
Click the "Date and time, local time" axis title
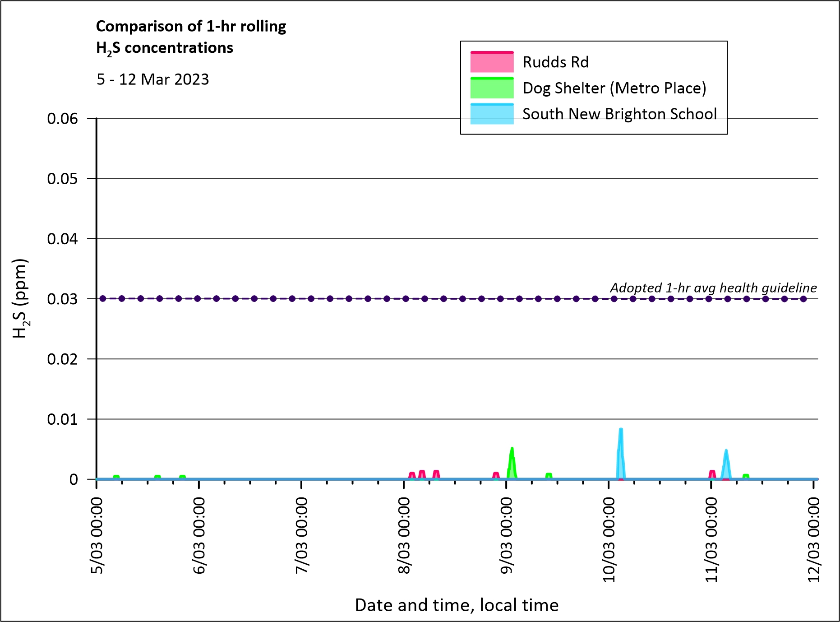[457, 605]
